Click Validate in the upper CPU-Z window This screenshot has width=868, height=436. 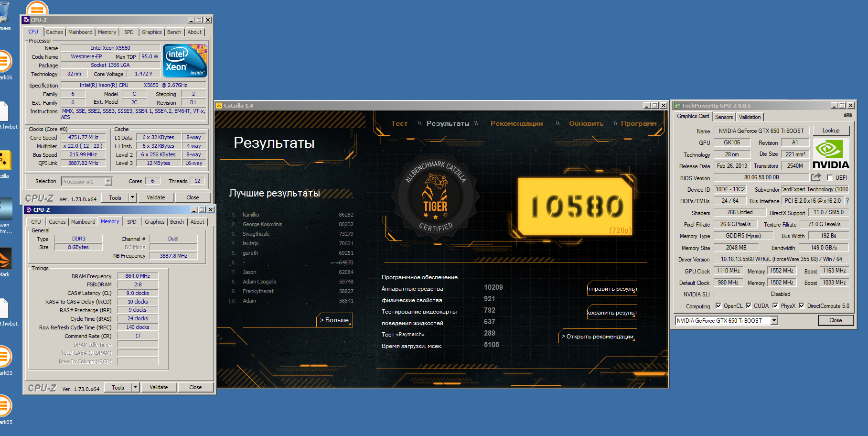(156, 197)
